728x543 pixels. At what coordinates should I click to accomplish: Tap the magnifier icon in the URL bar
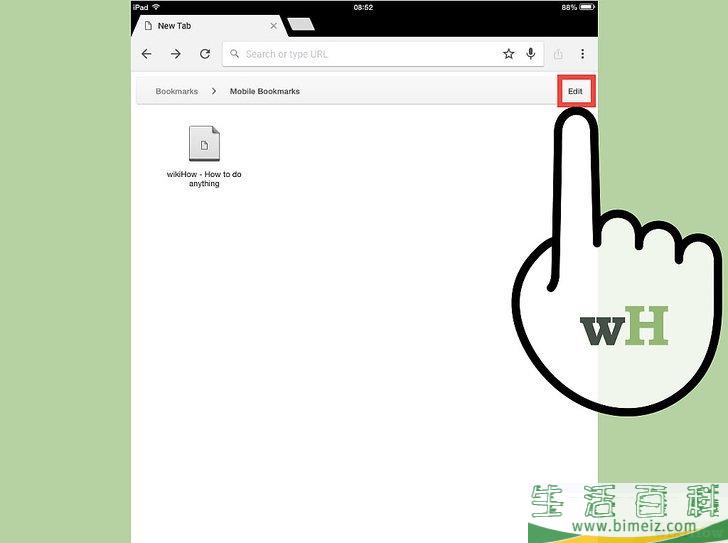[235, 54]
